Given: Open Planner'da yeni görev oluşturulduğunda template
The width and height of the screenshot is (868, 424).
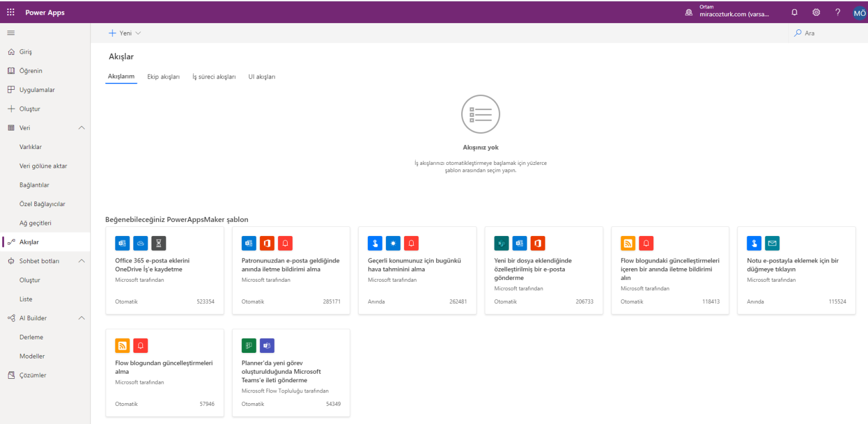Looking at the screenshot, I should 291,373.
